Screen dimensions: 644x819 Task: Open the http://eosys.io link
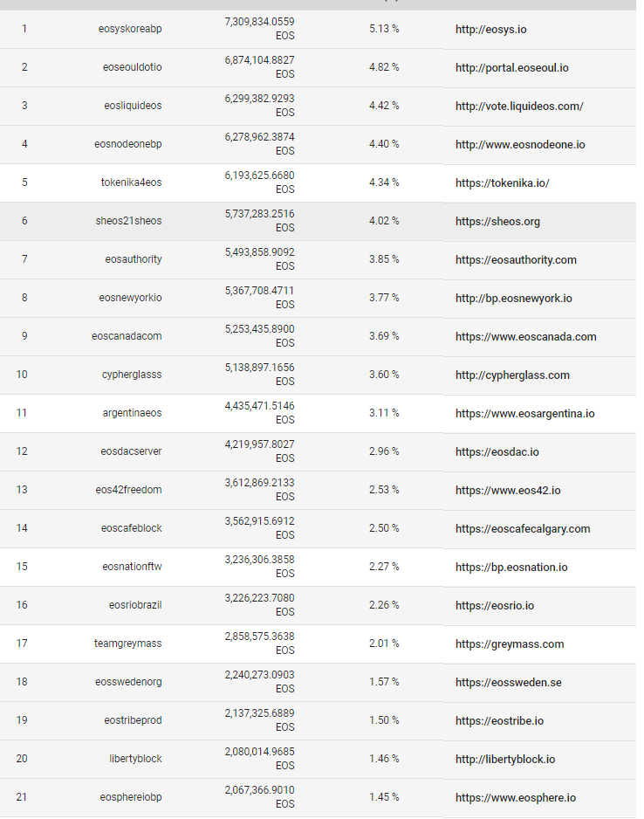(x=490, y=30)
